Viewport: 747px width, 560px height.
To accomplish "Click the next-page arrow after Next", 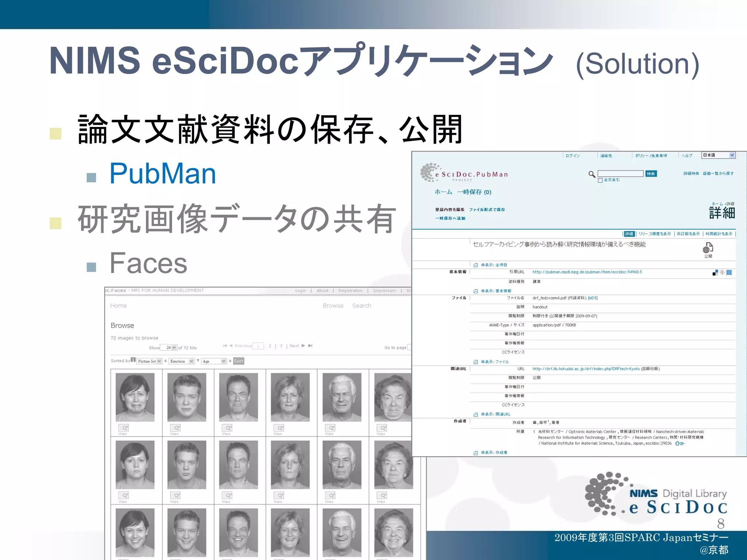I will pyautogui.click(x=303, y=346).
